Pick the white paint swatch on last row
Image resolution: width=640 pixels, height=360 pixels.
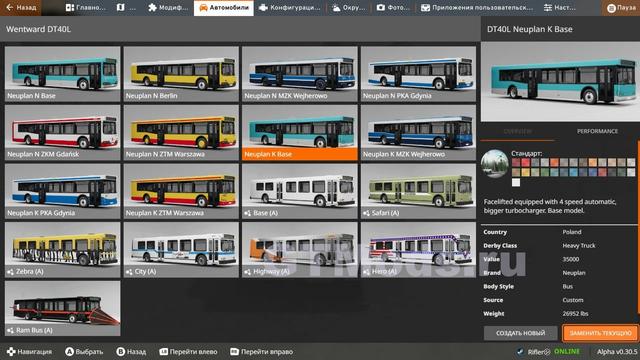click(516, 182)
